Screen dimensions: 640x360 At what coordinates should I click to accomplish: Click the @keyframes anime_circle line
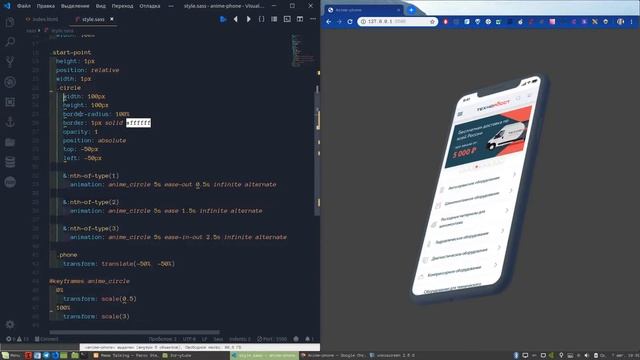(x=89, y=281)
